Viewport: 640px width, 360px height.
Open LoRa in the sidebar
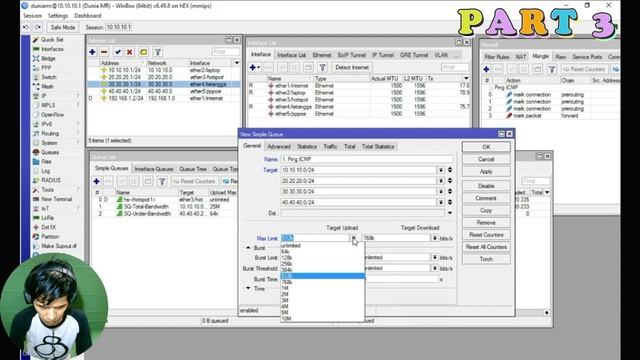point(47,218)
